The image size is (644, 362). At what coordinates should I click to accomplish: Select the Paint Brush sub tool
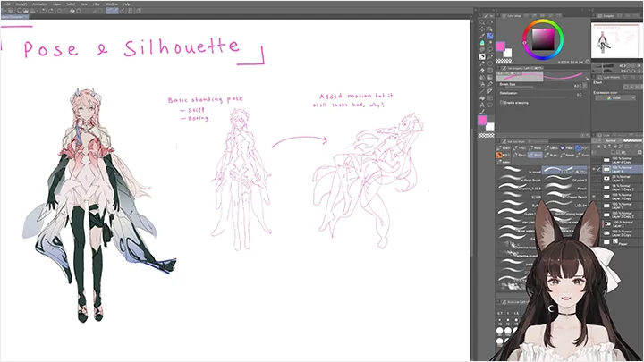point(519,179)
